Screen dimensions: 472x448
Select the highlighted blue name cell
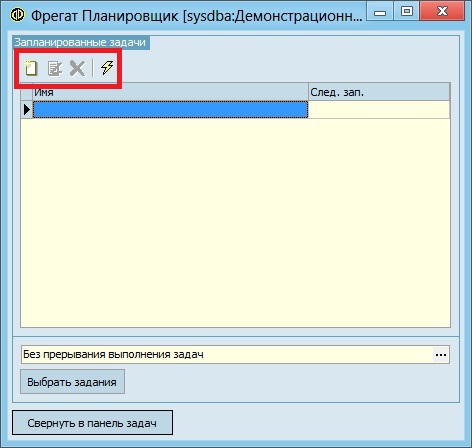170,110
